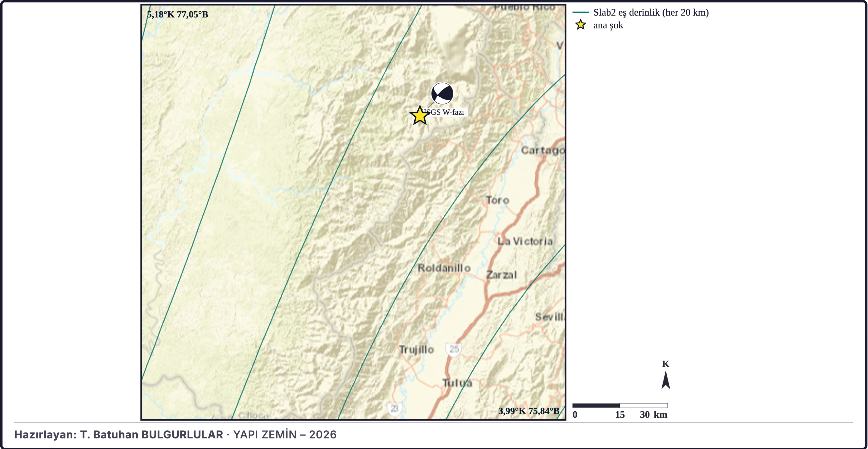Screen dimensions: 868x449
Task: Click the Trujillo town label
Action: pos(417,350)
